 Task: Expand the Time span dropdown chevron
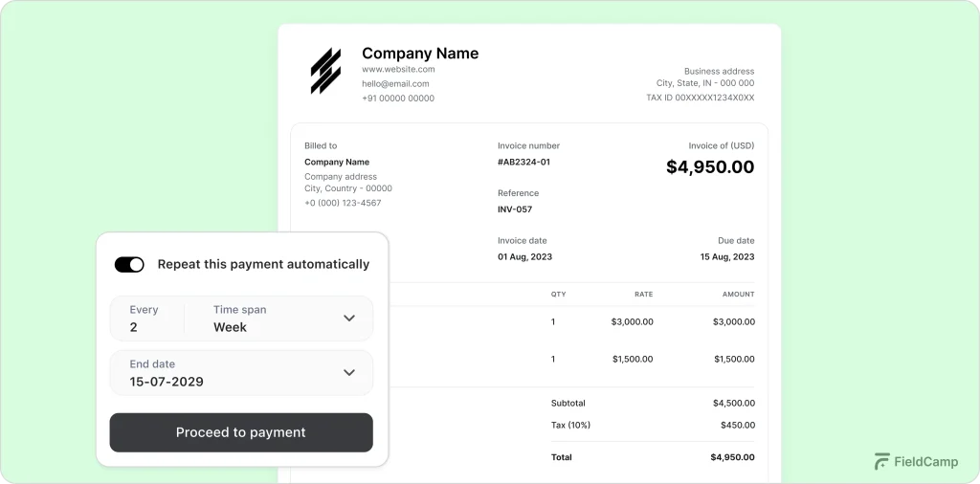[x=349, y=319]
